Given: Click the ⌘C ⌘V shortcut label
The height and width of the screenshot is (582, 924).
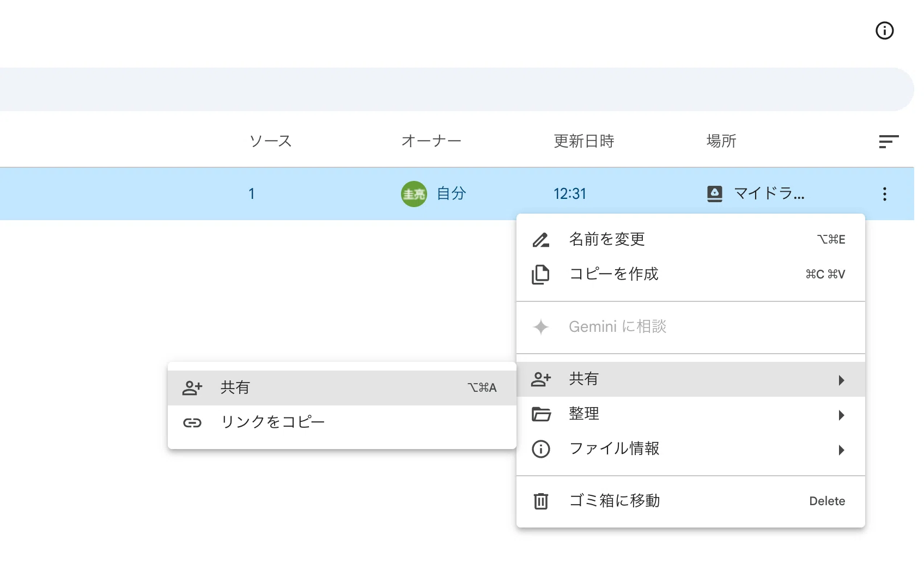Looking at the screenshot, I should (x=825, y=274).
